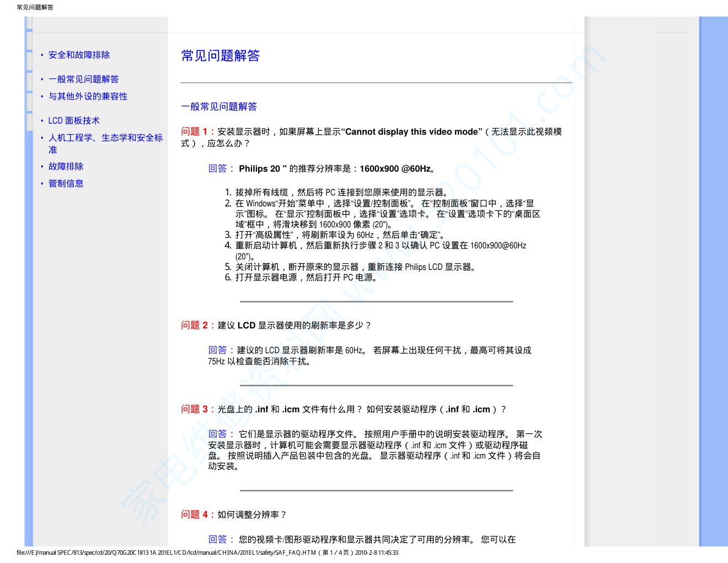Open the 安全和故障排除 sidebar link

[79, 55]
